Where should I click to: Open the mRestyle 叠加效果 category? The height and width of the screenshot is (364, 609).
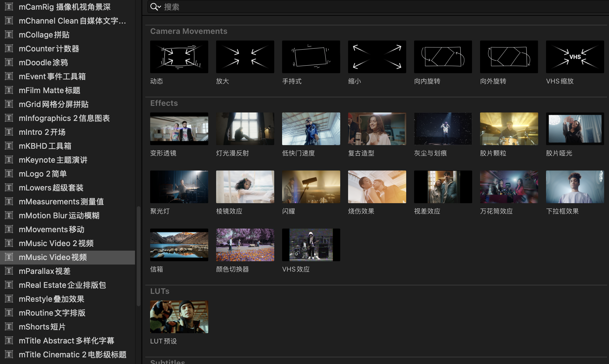tap(67, 299)
